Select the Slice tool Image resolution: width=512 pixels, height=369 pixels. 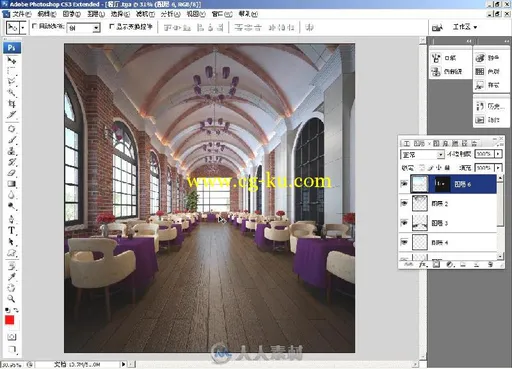point(12,115)
